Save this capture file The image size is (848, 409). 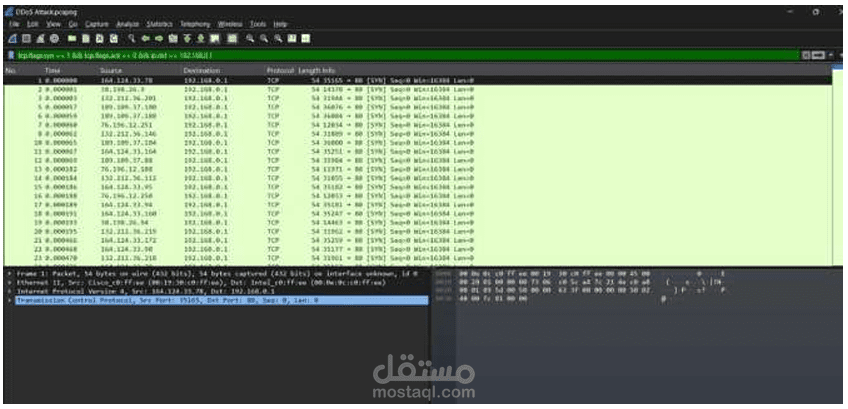tap(85, 38)
